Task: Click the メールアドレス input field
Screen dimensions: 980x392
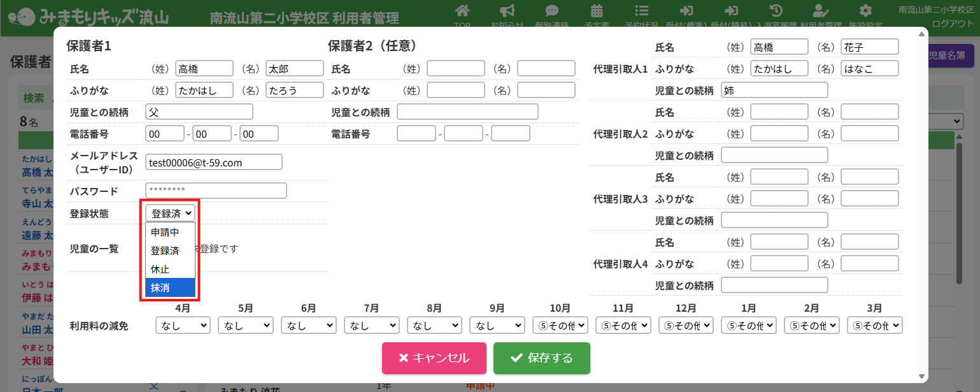Action: [213, 163]
